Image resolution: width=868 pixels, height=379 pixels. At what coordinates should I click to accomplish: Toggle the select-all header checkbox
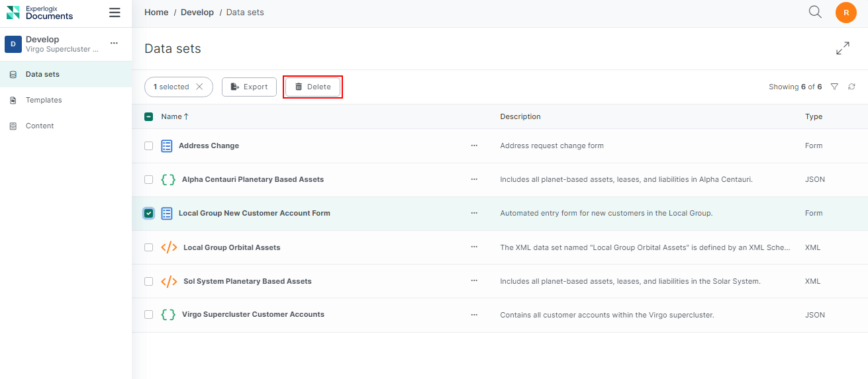(149, 116)
